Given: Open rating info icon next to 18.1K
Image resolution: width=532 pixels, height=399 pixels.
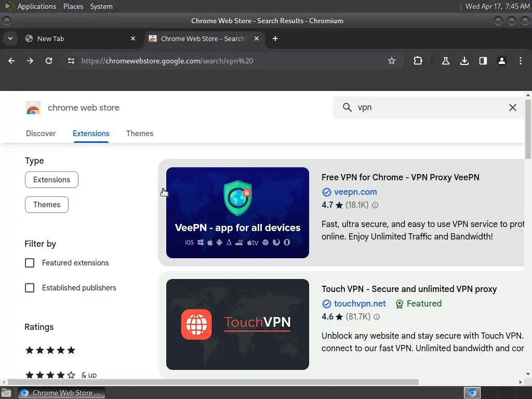Looking at the screenshot, I should (375, 205).
